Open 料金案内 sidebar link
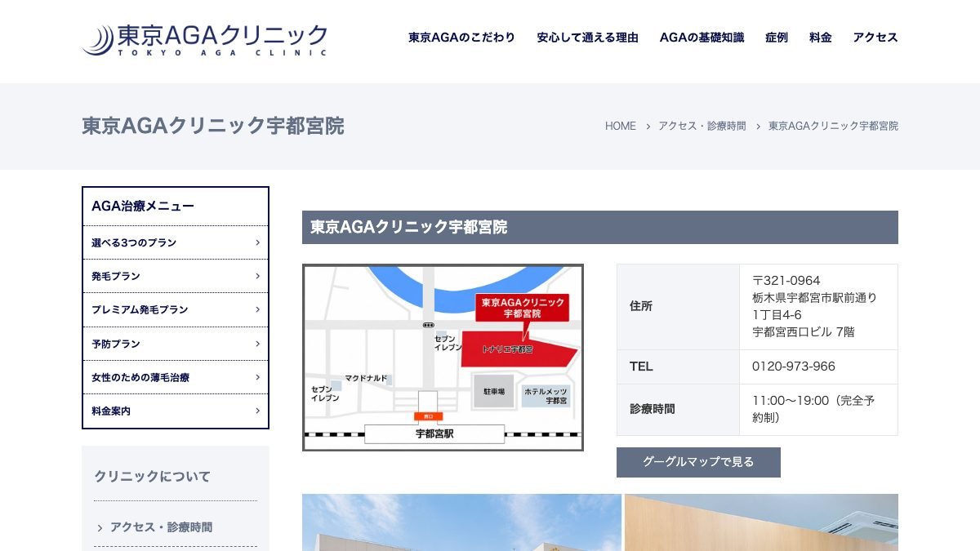980x551 pixels. (176, 411)
